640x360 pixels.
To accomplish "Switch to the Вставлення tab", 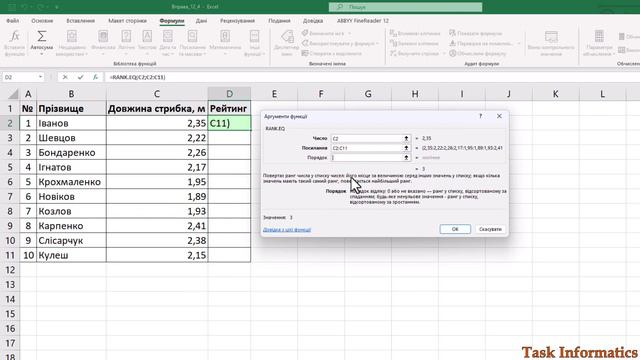I will pos(80,20).
